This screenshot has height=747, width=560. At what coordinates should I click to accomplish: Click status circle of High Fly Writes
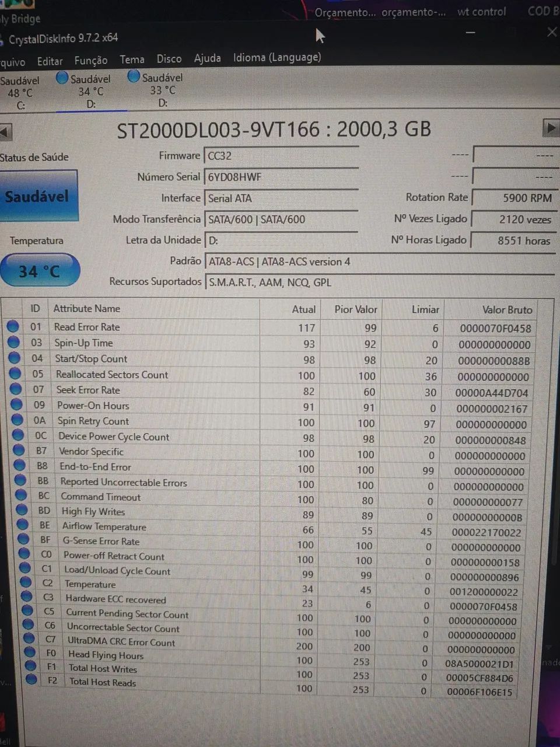pyautogui.click(x=22, y=509)
